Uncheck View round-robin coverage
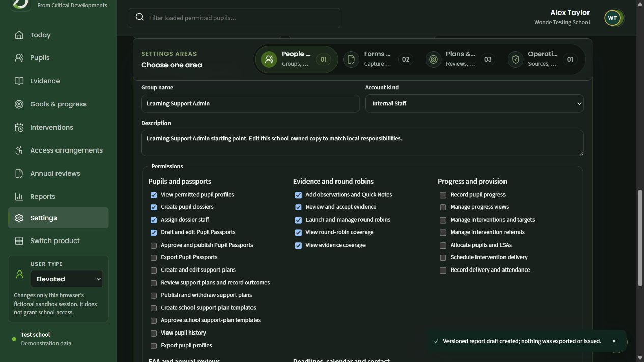The height and width of the screenshot is (362, 644). pyautogui.click(x=298, y=233)
